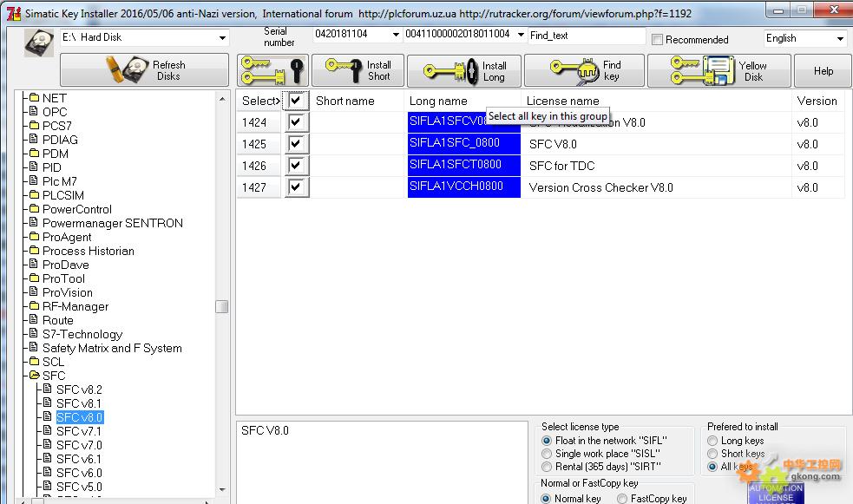
Task: Click the Find_text input field
Action: coord(587,36)
